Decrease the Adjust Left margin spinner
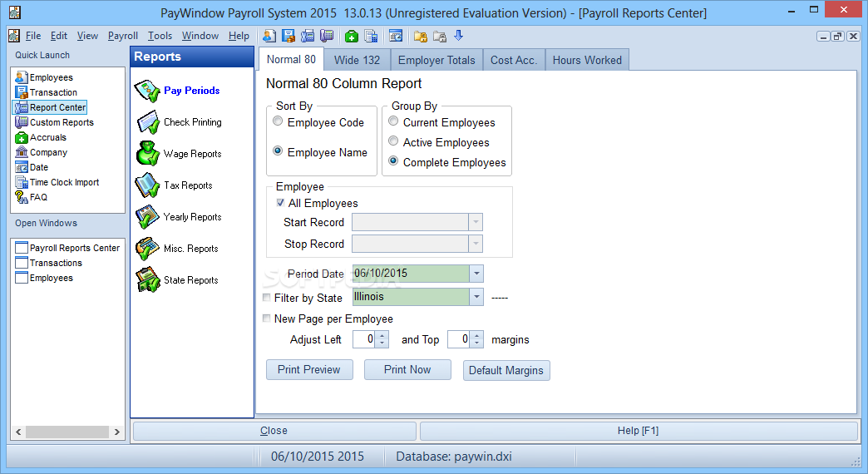This screenshot has width=868, height=474. [x=382, y=343]
